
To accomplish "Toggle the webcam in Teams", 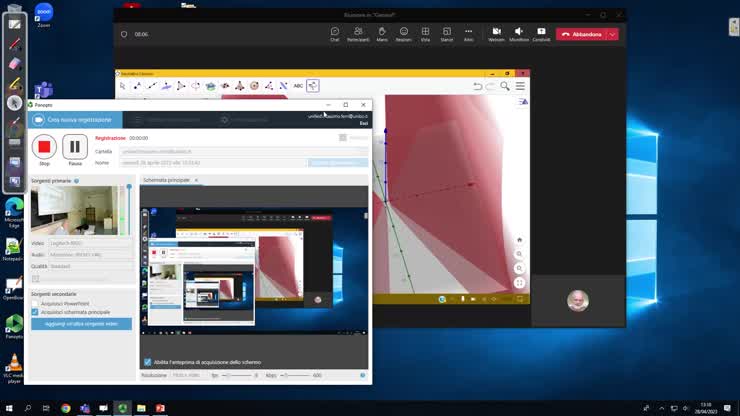I will 496,33.
